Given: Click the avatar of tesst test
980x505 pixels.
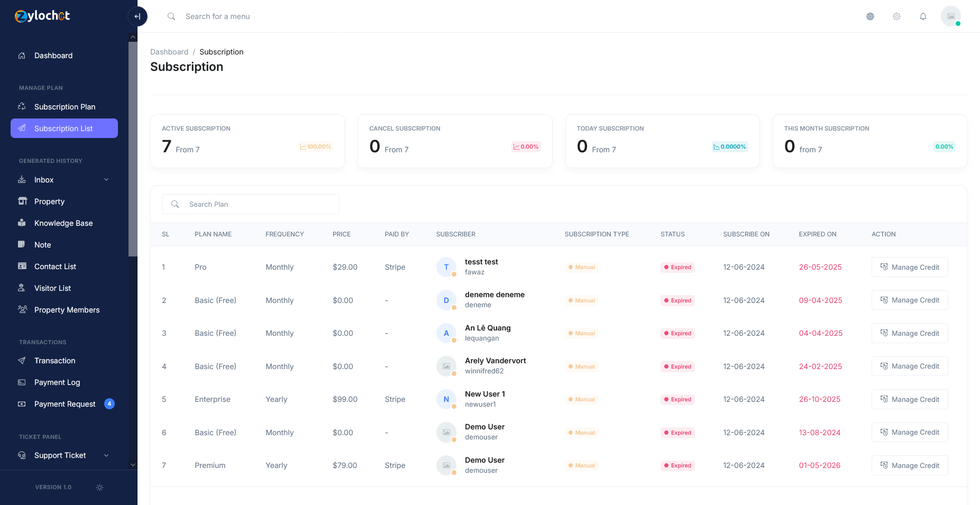Looking at the screenshot, I should coord(446,267).
